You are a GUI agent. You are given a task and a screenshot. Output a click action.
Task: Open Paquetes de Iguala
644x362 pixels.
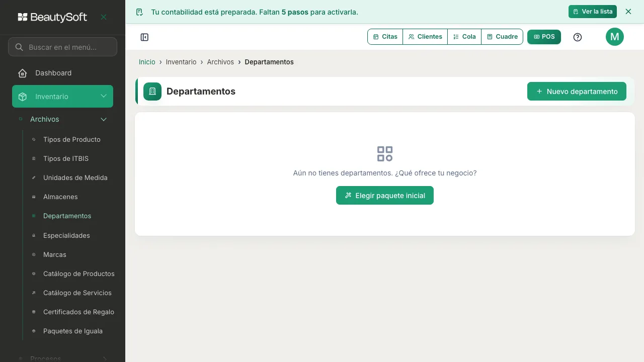point(73,331)
